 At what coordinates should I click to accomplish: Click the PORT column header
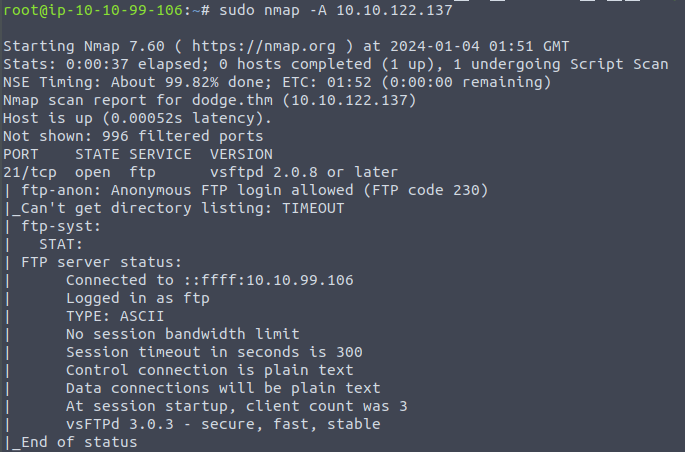21,154
